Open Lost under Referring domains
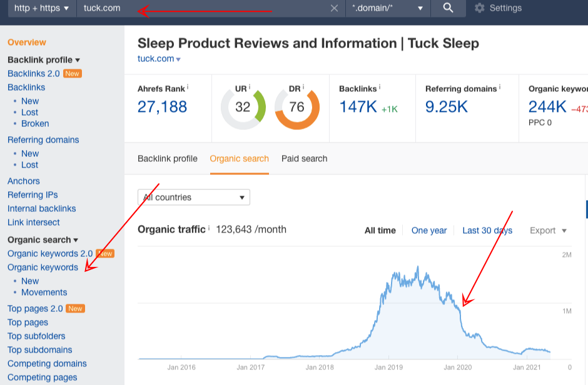The image size is (588, 385). [x=29, y=165]
